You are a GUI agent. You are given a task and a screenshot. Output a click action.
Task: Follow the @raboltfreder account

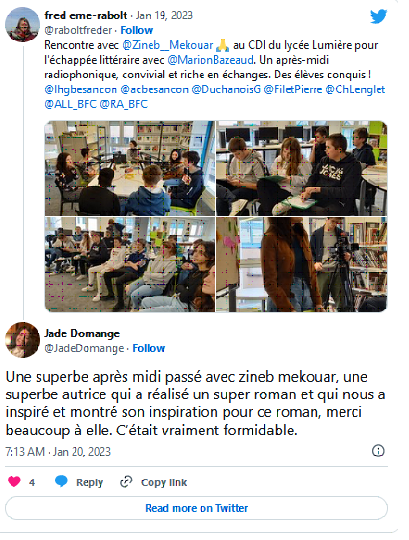coord(136,30)
